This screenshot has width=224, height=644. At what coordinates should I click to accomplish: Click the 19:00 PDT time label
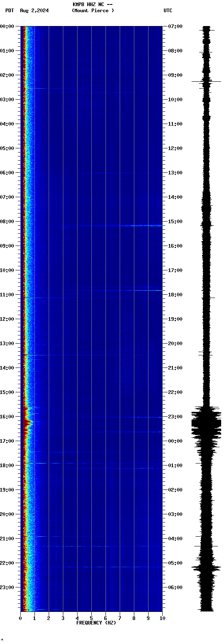7,490
